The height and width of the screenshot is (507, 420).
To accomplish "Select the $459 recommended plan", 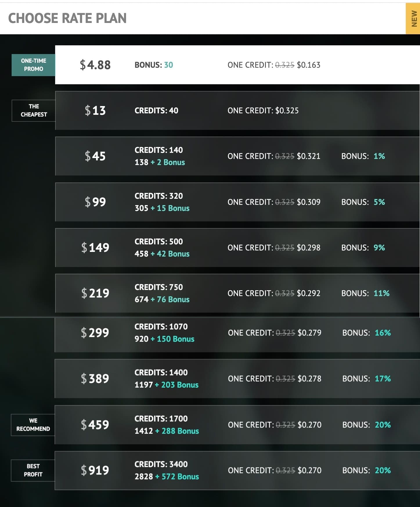I will pos(237,425).
